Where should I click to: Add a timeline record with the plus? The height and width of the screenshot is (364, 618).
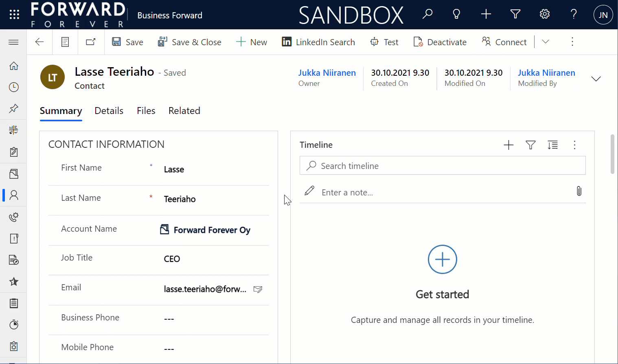[508, 145]
